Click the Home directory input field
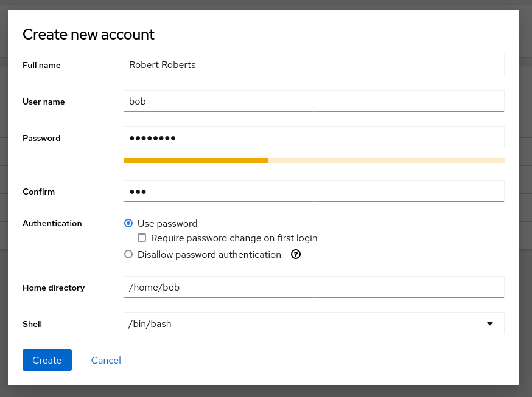 313,286
